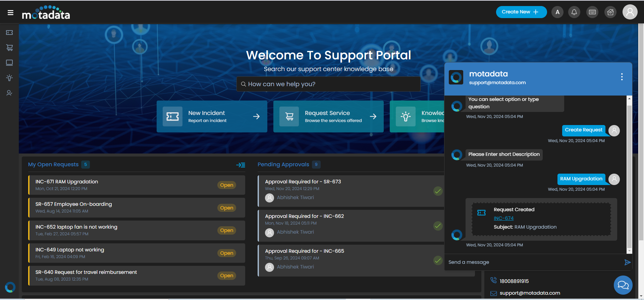Click Open status badge on SR-657
Image resolution: width=644 pixels, height=300 pixels.
(x=227, y=208)
